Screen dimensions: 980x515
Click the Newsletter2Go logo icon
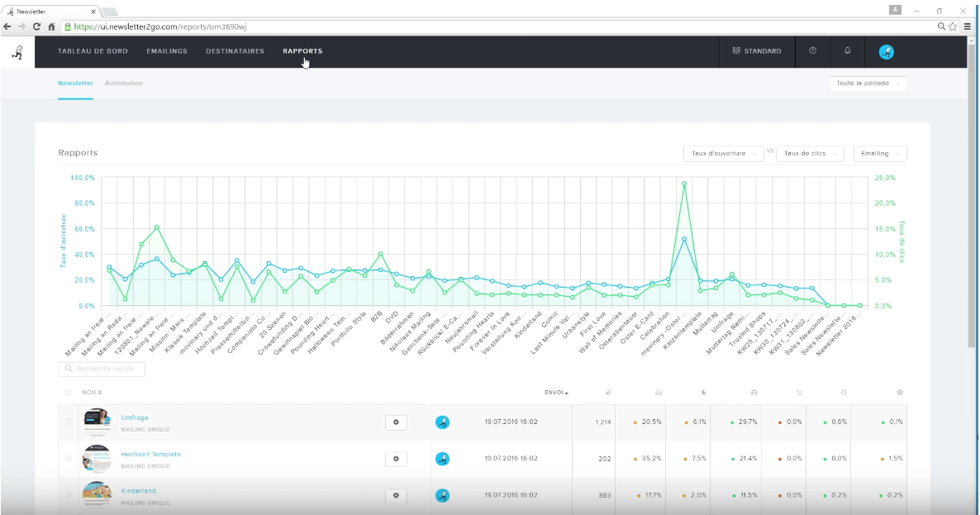coord(17,52)
